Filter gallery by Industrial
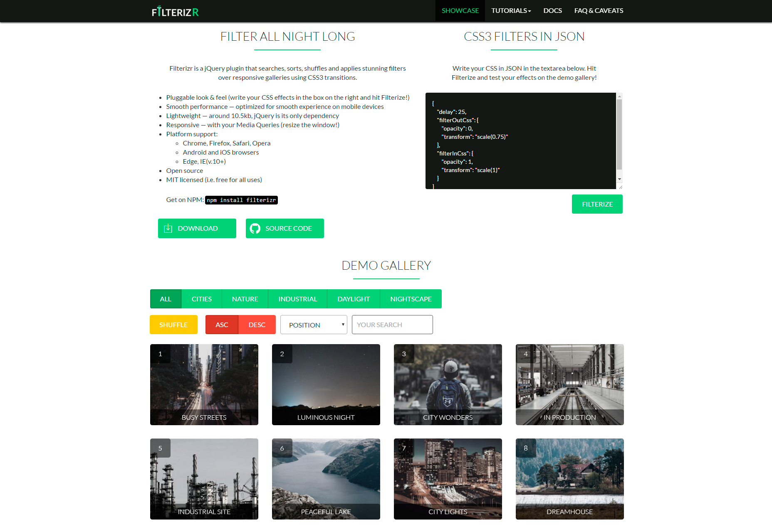The height and width of the screenshot is (532, 772). point(297,299)
